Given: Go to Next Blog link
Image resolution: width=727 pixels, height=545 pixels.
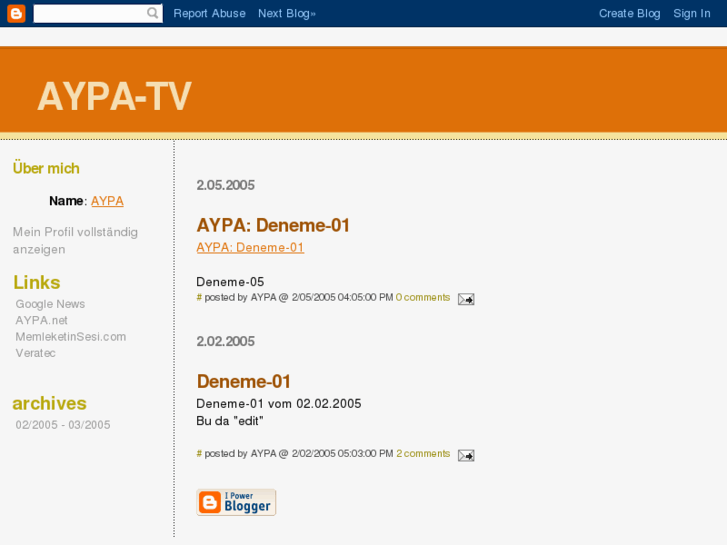Looking at the screenshot, I should point(287,13).
